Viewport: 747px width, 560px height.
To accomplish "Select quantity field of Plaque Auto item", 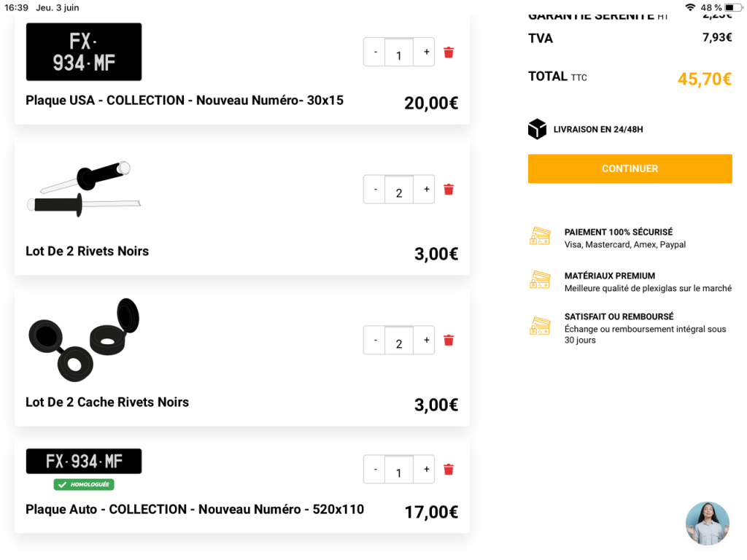I will point(399,470).
